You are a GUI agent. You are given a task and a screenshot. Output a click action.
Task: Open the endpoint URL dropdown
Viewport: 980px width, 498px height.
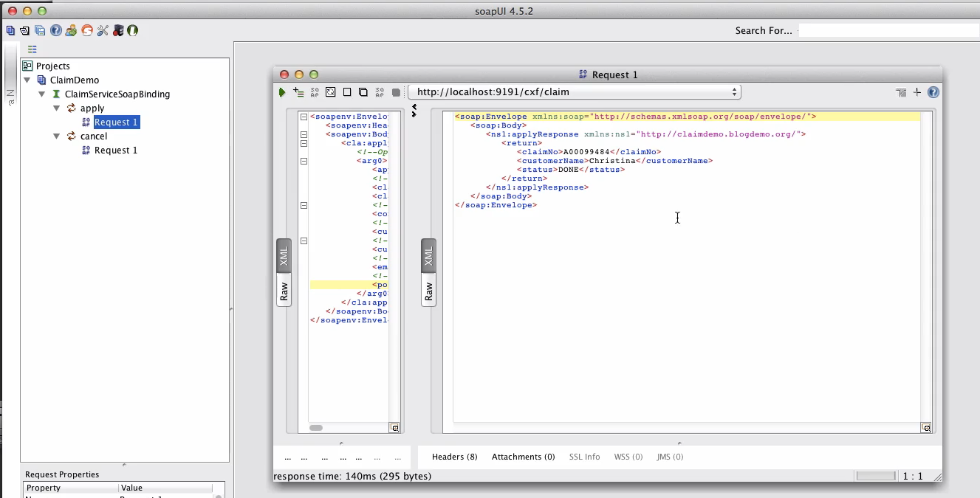tap(574, 92)
